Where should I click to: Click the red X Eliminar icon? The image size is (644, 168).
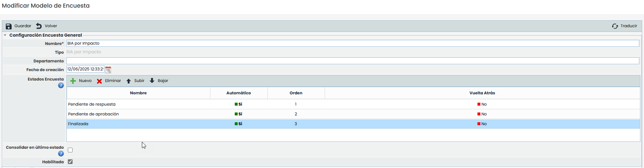pos(99,81)
